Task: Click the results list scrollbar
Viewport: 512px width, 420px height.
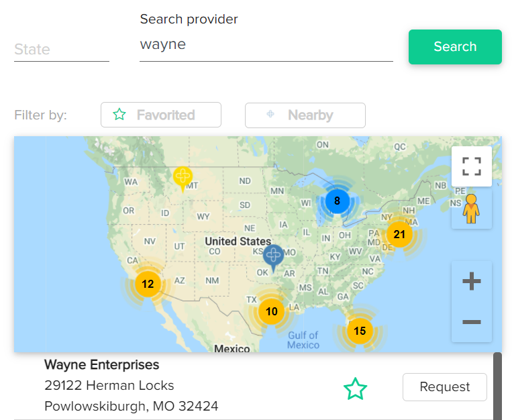Action: (x=497, y=386)
